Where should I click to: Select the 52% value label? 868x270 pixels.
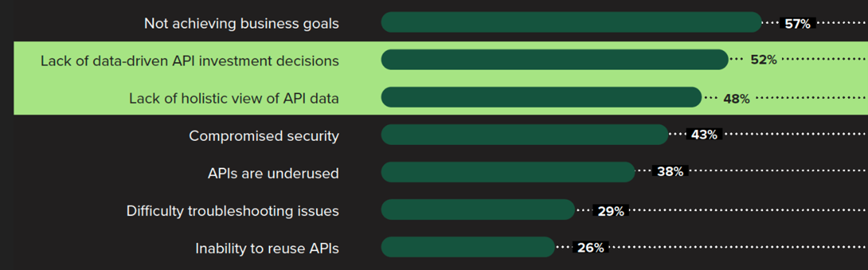(764, 60)
